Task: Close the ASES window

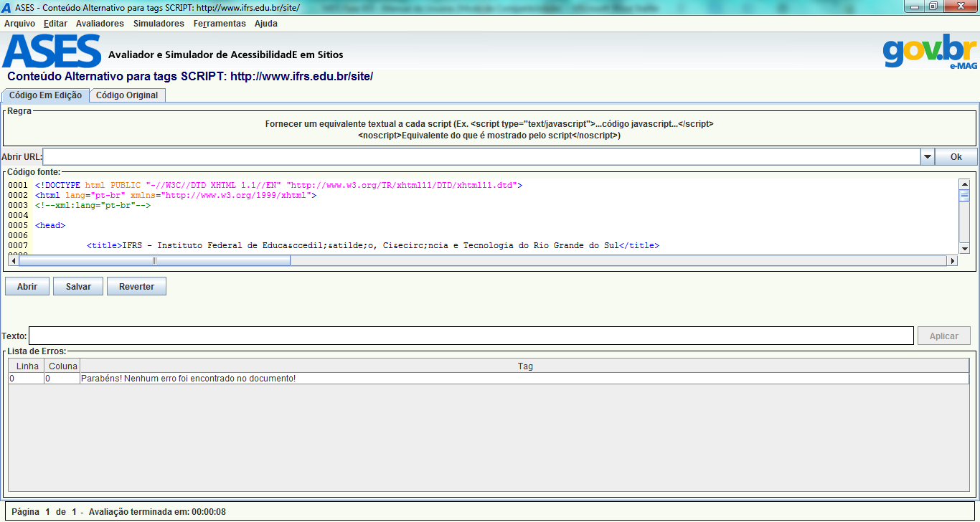Action: [x=959, y=6]
